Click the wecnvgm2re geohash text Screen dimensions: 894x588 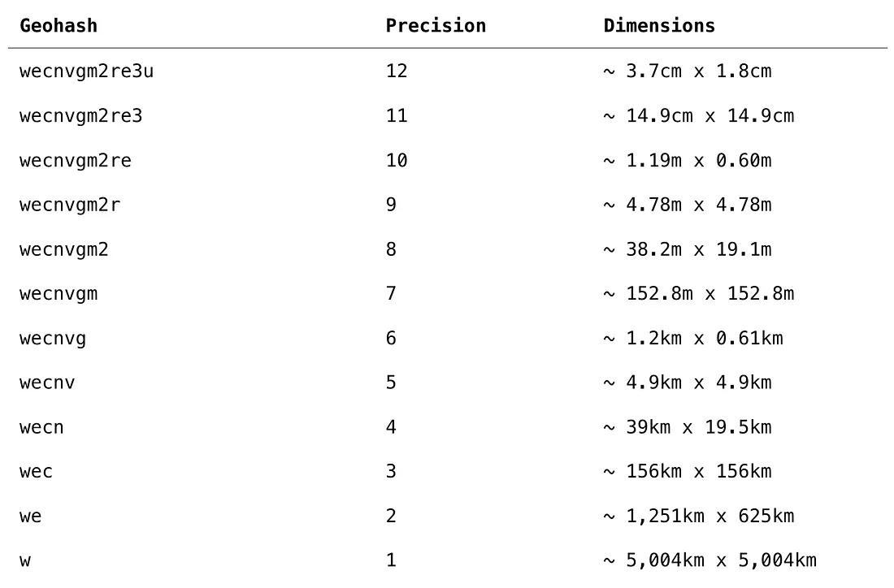tap(76, 160)
